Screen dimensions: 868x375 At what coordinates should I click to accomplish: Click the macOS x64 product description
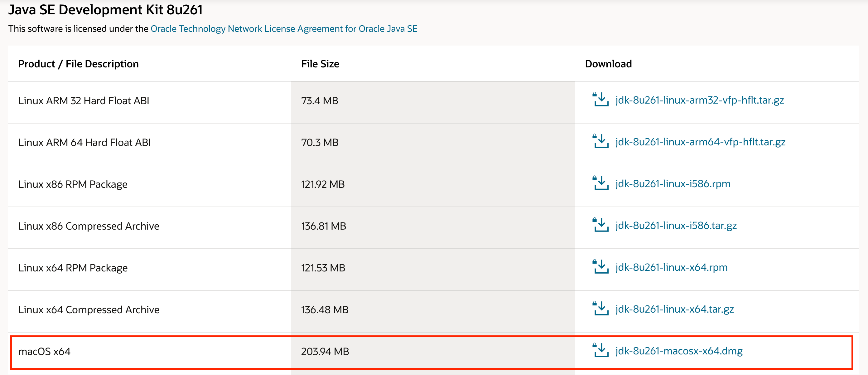pyautogui.click(x=44, y=351)
